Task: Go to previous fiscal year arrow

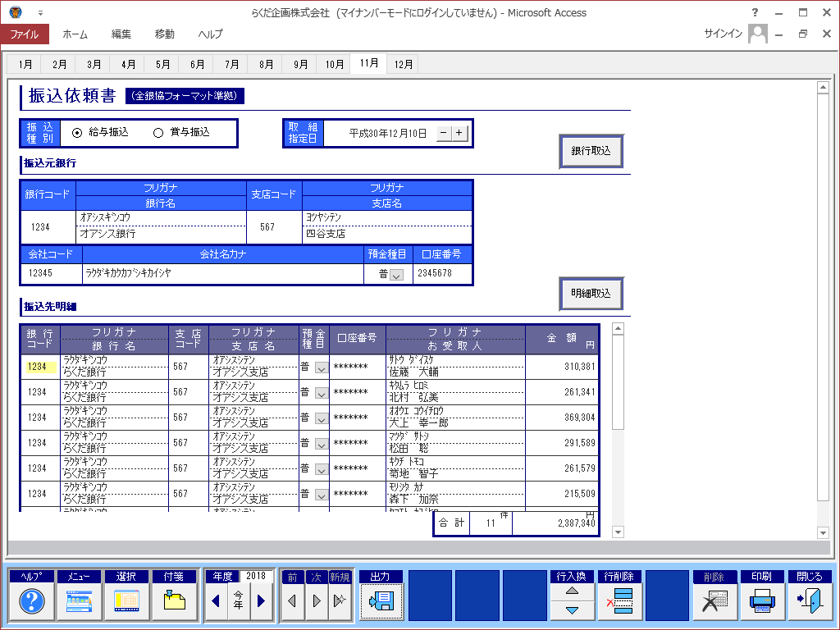Action: point(216,601)
